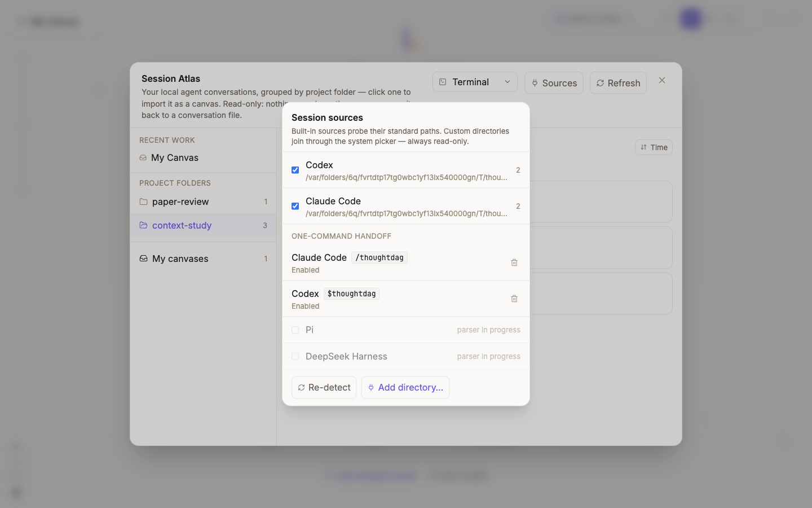
Task: Click the Sources button
Action: (554, 83)
